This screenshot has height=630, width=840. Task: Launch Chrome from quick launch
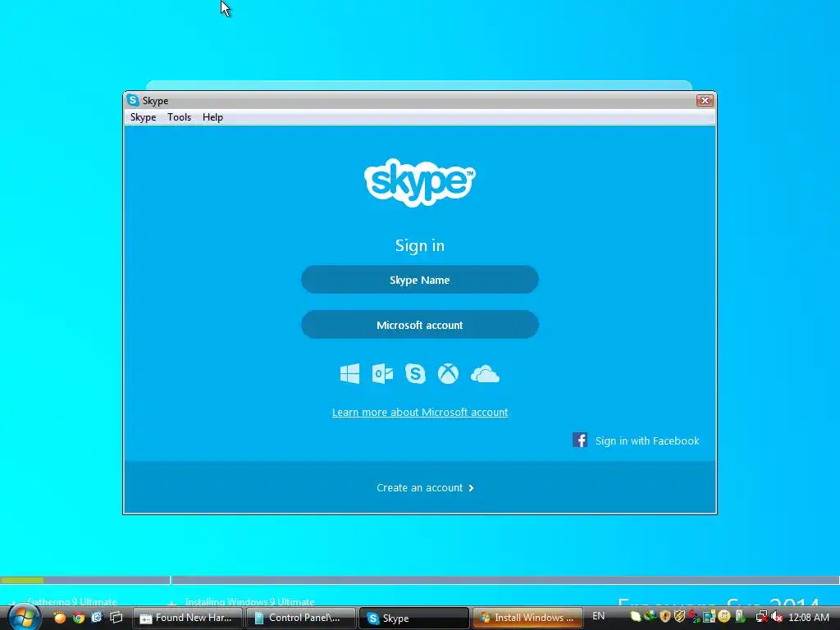coord(79,618)
